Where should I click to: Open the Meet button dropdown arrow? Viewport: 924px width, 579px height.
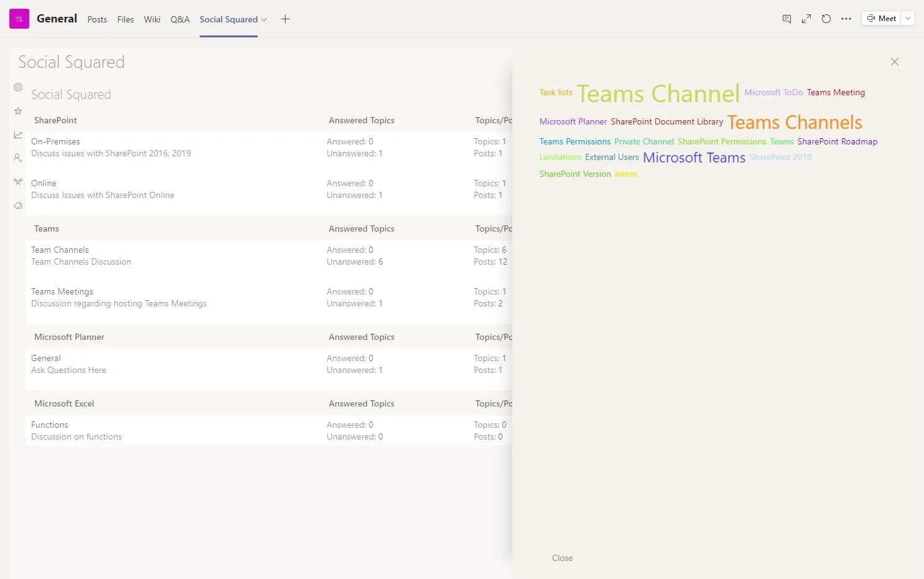coord(908,18)
